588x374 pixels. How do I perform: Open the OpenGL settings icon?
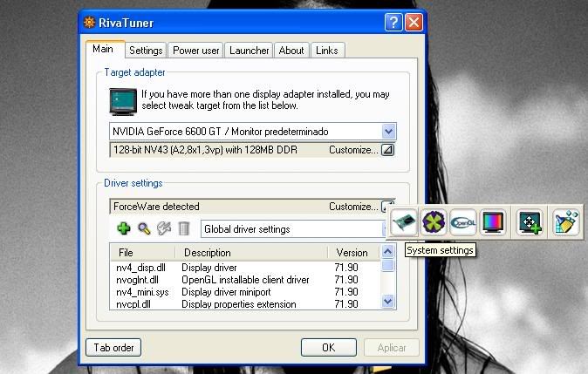[463, 222]
